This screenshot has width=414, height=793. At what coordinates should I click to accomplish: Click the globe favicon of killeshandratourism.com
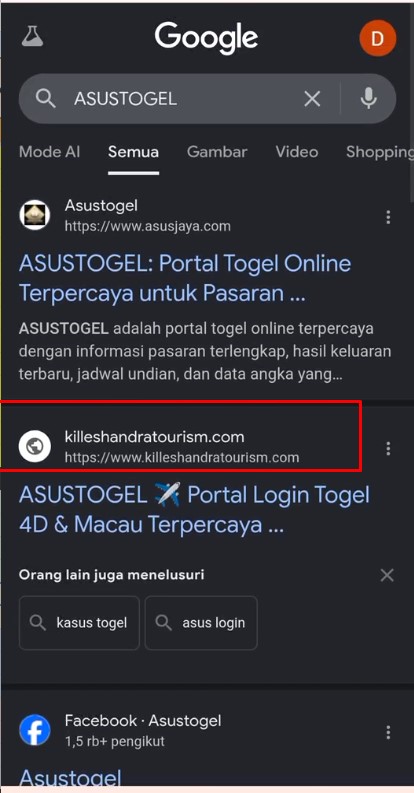35,446
